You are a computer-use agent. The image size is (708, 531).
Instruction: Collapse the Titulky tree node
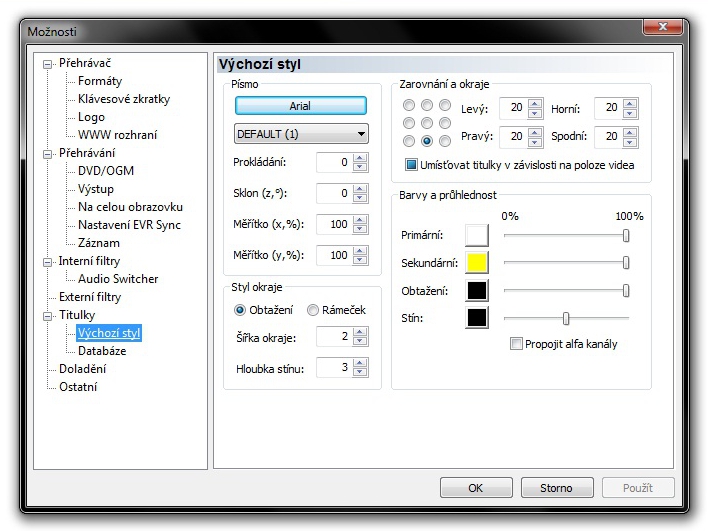pyautogui.click(x=47, y=316)
